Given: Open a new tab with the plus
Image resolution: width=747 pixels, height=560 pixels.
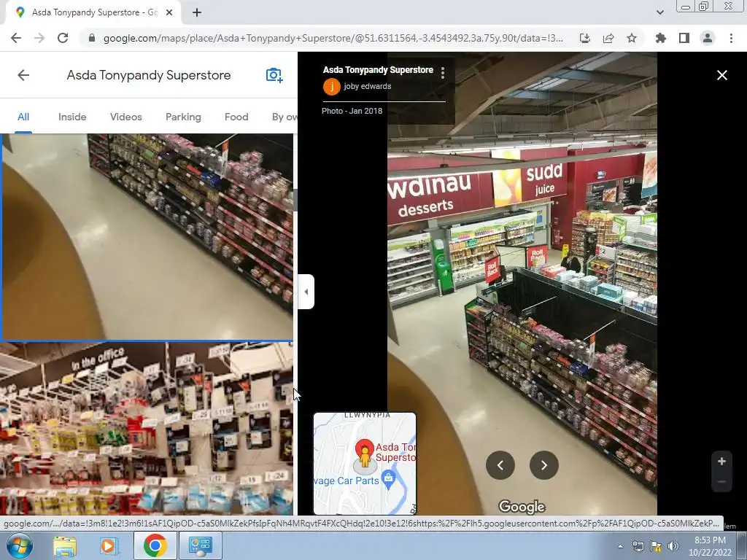Looking at the screenshot, I should point(197,13).
